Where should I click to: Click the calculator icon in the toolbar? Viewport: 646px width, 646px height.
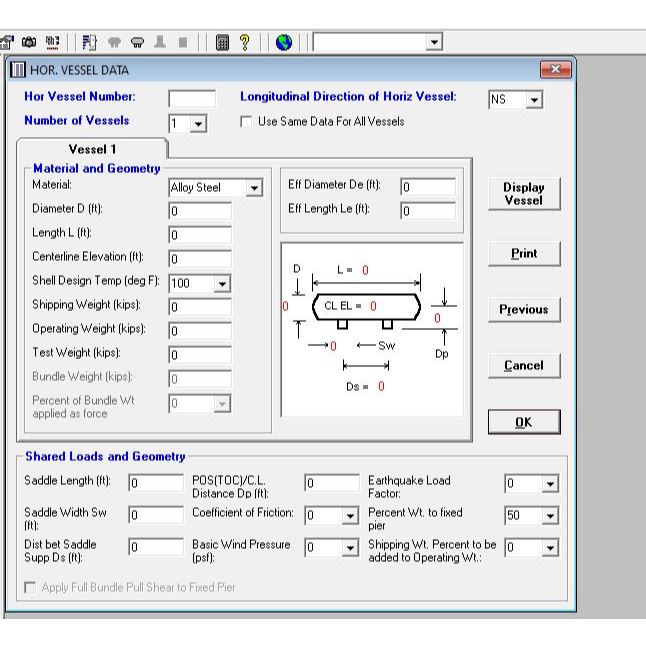click(223, 42)
